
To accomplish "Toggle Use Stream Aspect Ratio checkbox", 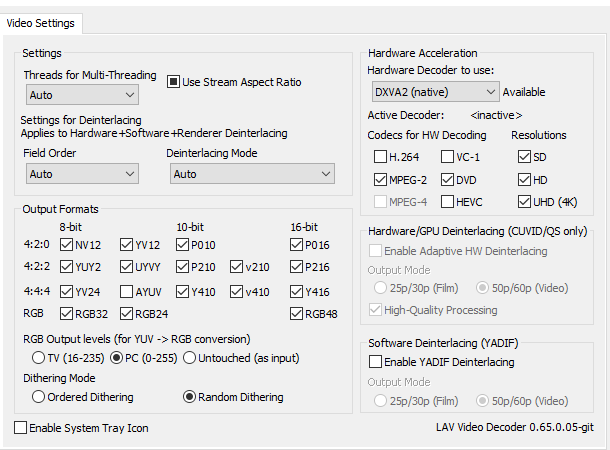I will click(173, 82).
